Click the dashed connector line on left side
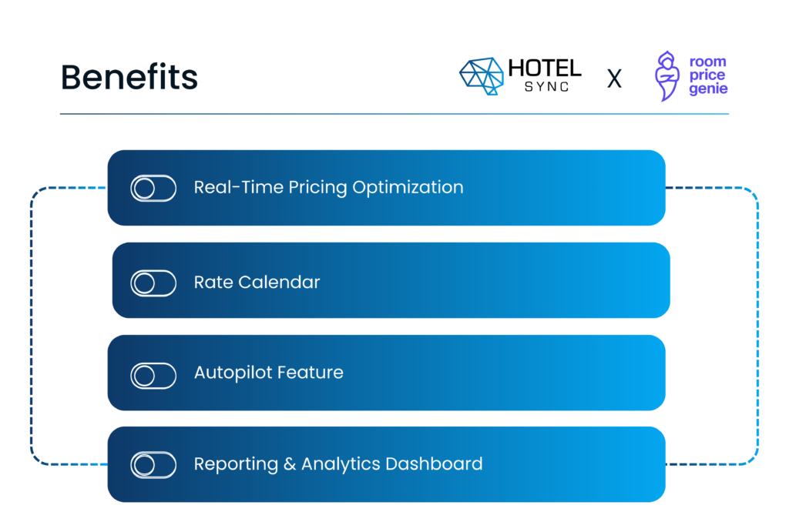 click(x=32, y=326)
